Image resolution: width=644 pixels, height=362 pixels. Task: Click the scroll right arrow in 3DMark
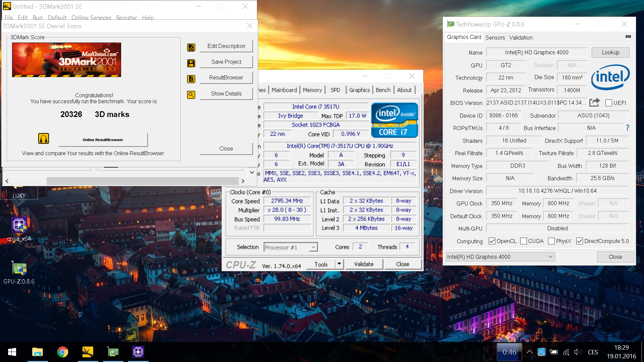click(x=243, y=181)
